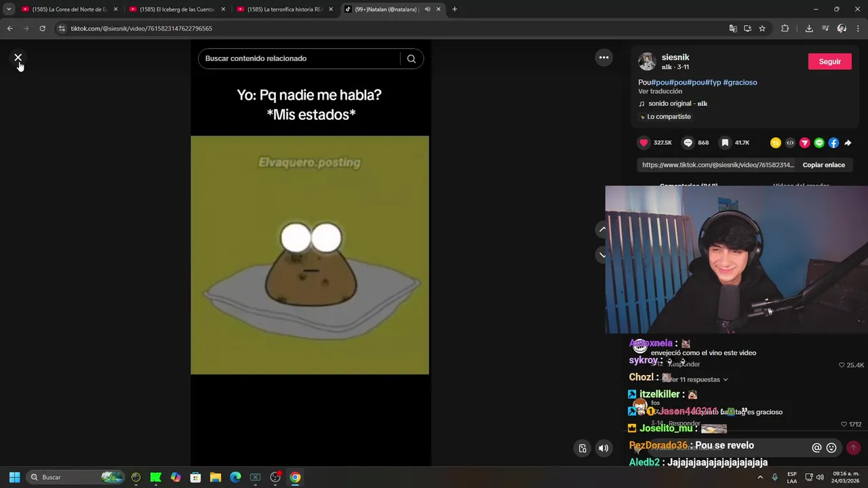Save video with the bookmark icon
This screenshot has height=488, width=868.
point(725,142)
